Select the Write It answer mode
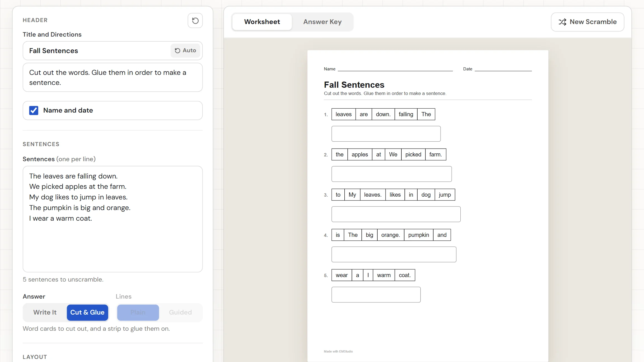The width and height of the screenshot is (644, 362). pos(45,312)
